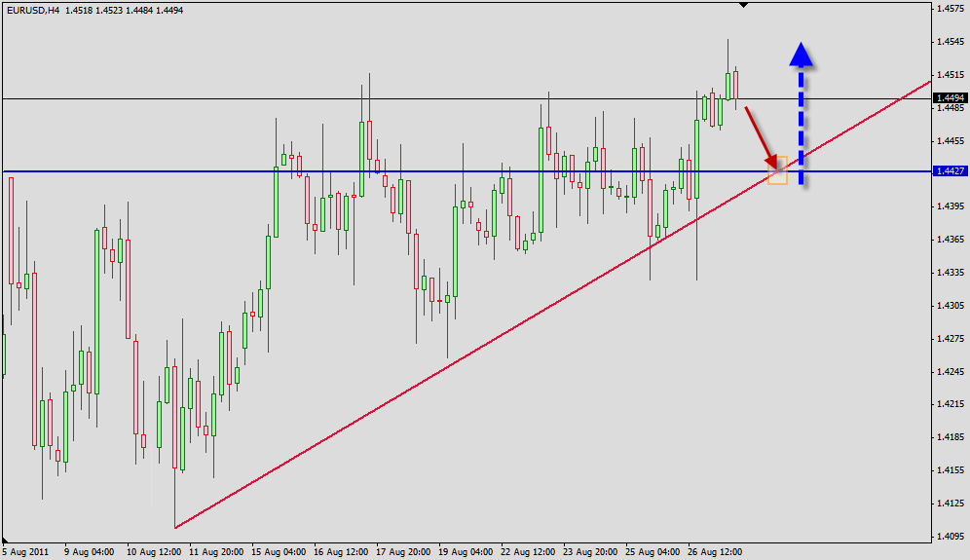Click the 1.4245 price axis label
This screenshot has height=560, width=970.
click(951, 372)
